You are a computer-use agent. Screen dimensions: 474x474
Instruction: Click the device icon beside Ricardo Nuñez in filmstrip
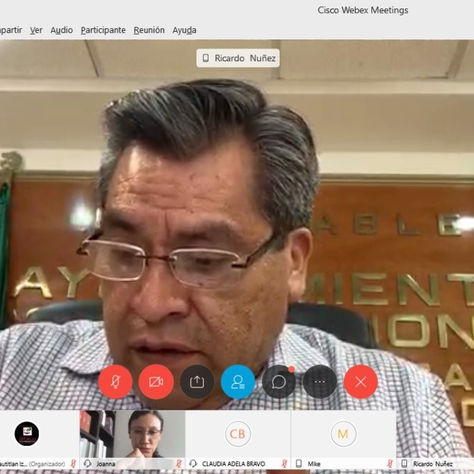coord(404,464)
